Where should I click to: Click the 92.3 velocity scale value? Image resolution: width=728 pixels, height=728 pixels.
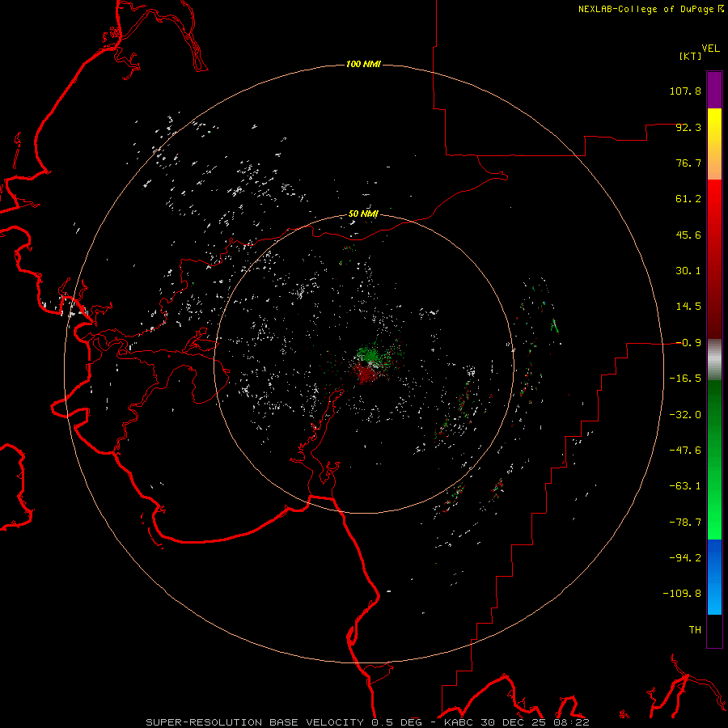[x=688, y=127]
